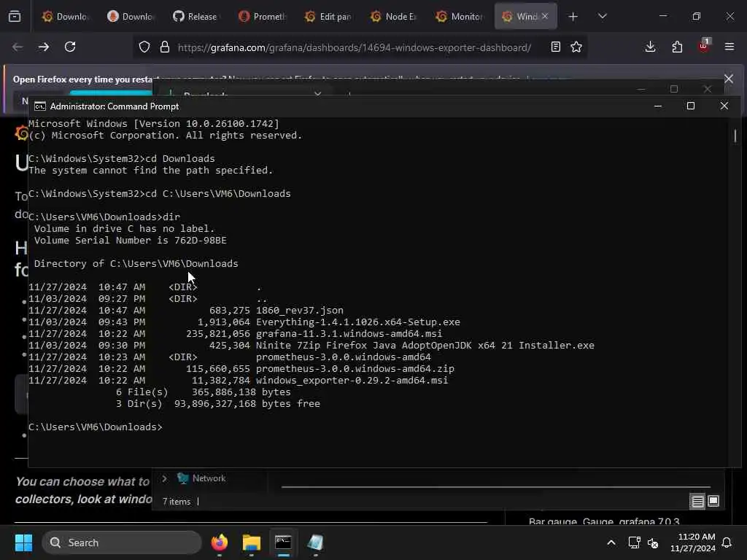
Task: Open File Explorer from taskbar
Action: [x=251, y=542]
